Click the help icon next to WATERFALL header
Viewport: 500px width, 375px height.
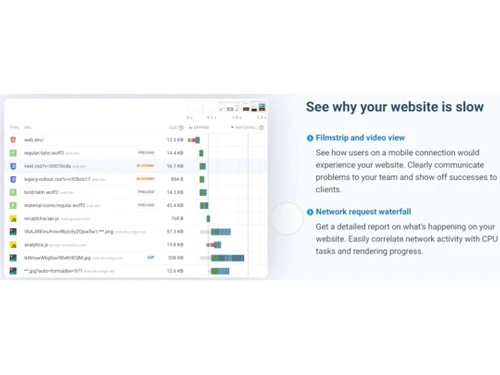[261, 128]
